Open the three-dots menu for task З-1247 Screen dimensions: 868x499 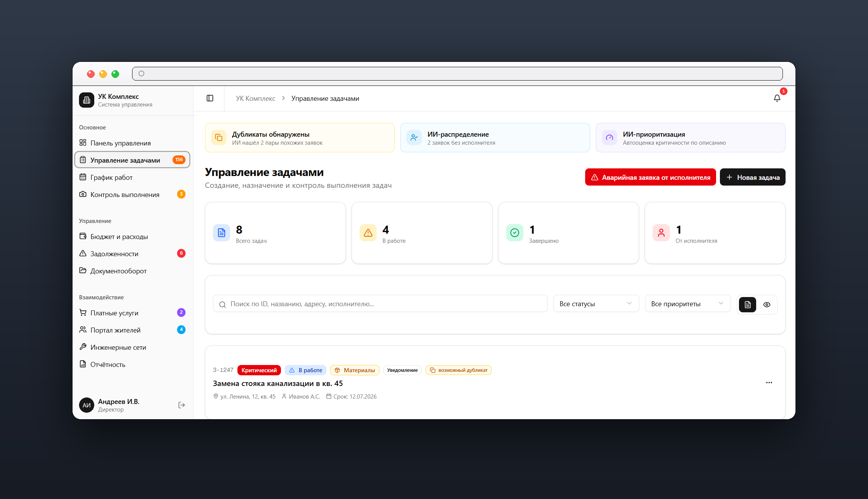tap(769, 383)
